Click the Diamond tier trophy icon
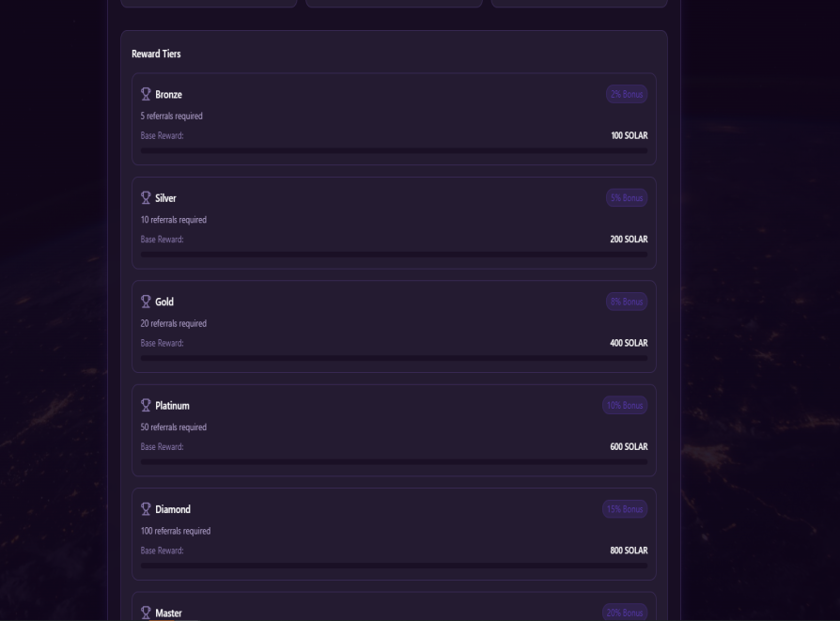Screen dimensions: 840x621 click(x=146, y=509)
